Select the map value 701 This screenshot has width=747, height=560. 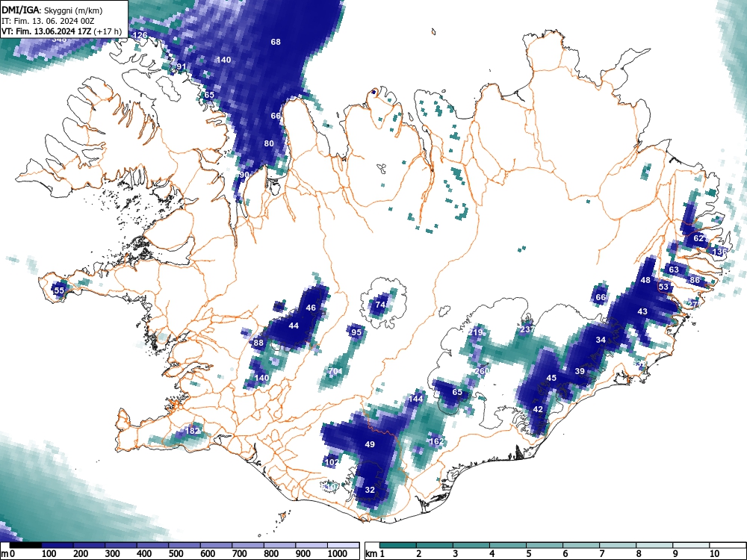tap(335, 371)
